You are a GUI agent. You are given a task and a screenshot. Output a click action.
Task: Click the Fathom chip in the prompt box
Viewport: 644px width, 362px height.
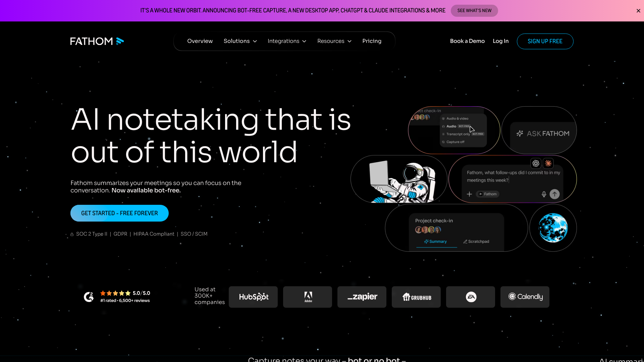point(487,194)
